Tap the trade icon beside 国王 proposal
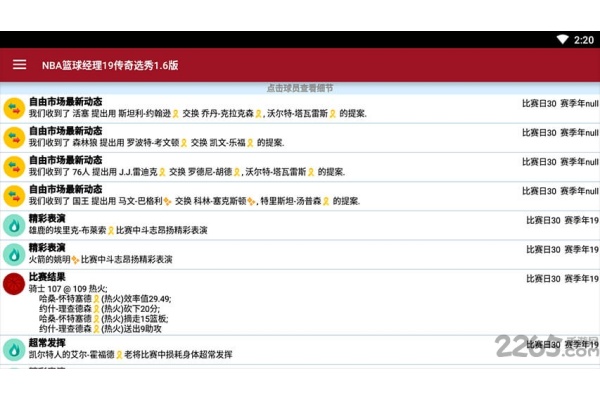The image size is (600, 400). [x=14, y=196]
